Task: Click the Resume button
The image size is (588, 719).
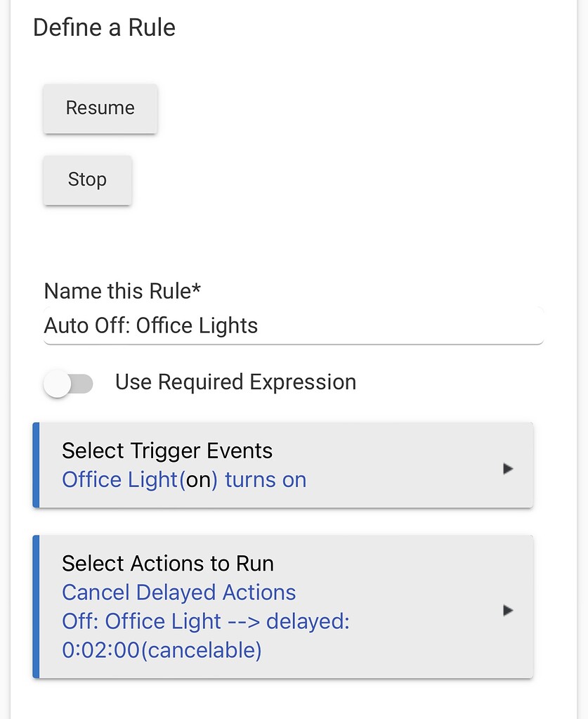Action: point(100,108)
